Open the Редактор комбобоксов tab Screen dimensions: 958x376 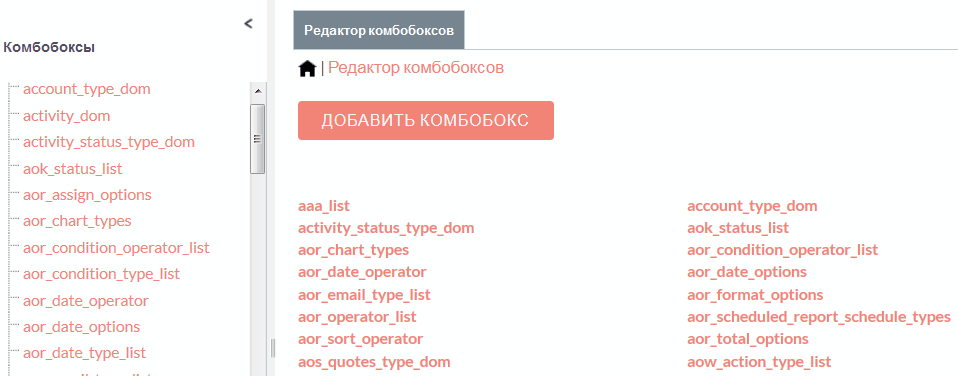379,30
